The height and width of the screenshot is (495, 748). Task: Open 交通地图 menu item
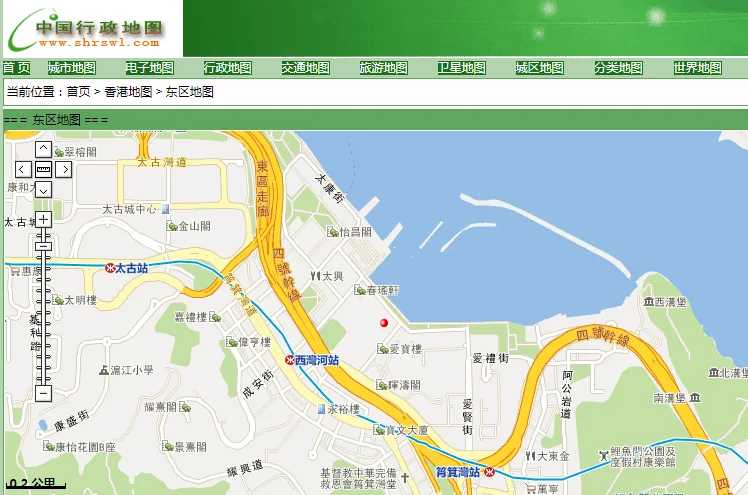(305, 68)
